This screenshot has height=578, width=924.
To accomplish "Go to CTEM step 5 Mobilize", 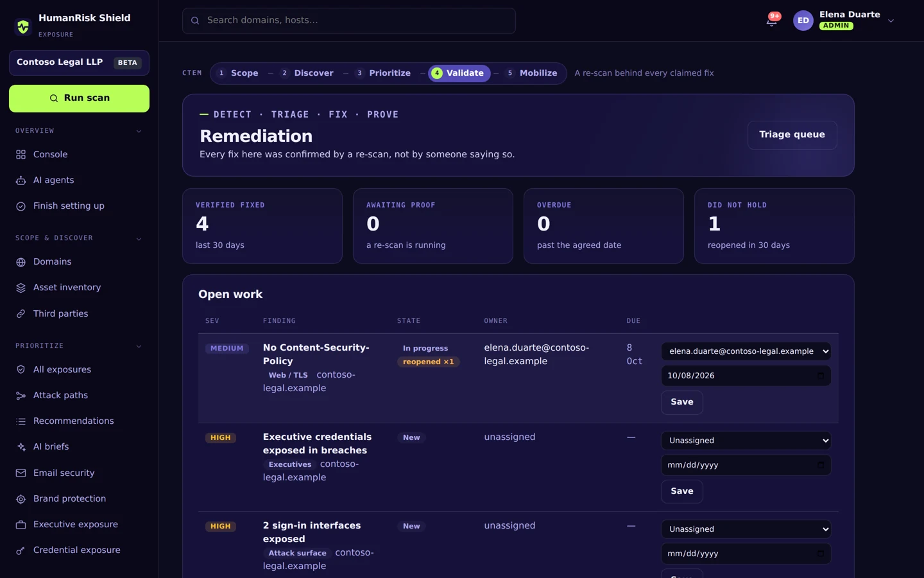I will [532, 73].
